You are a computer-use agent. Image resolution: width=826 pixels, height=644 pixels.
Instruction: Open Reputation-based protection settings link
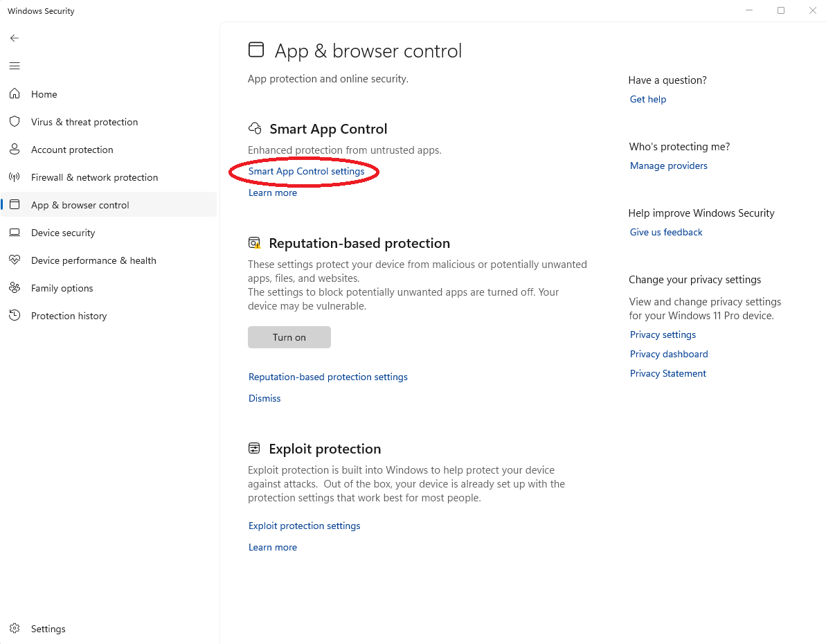tap(327, 377)
